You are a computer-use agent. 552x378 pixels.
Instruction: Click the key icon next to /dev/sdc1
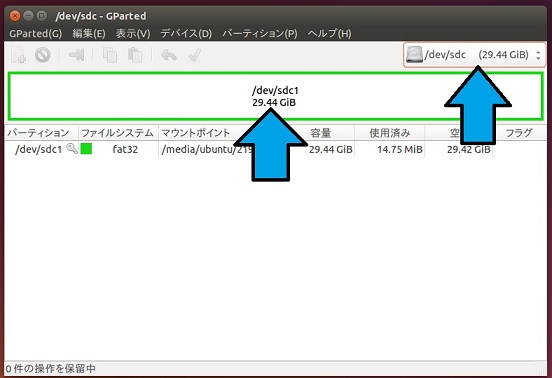coord(72,149)
